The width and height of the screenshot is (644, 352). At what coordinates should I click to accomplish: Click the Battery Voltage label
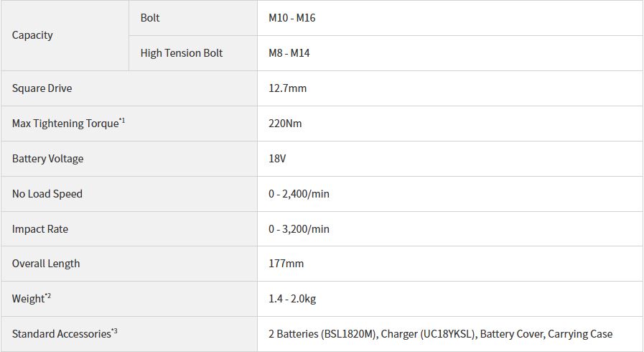tap(47, 159)
